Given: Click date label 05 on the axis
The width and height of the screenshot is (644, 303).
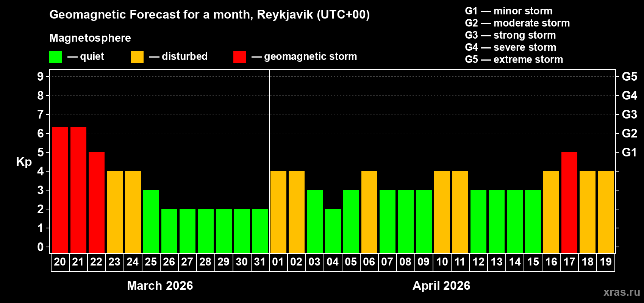Looking at the screenshot, I should point(351,262).
